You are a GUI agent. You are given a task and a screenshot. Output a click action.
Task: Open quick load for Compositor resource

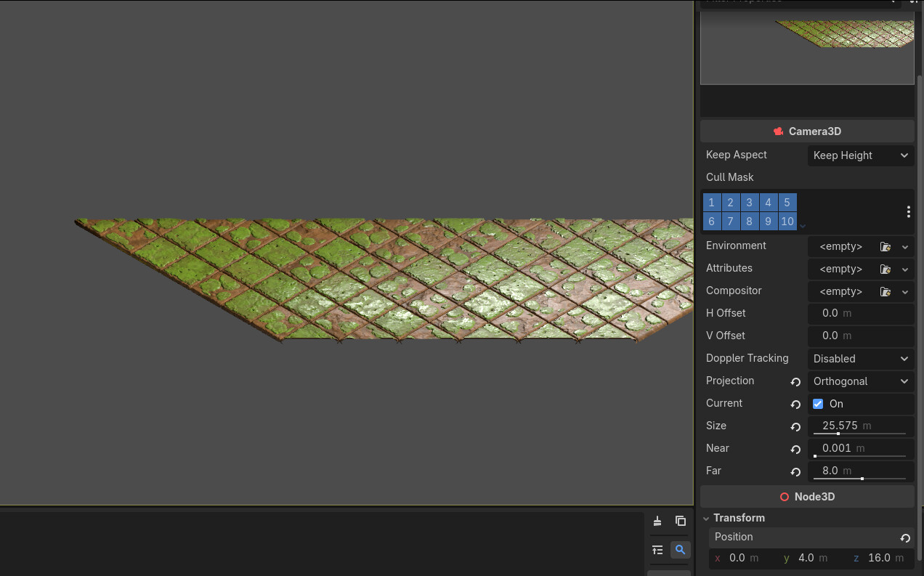click(885, 292)
